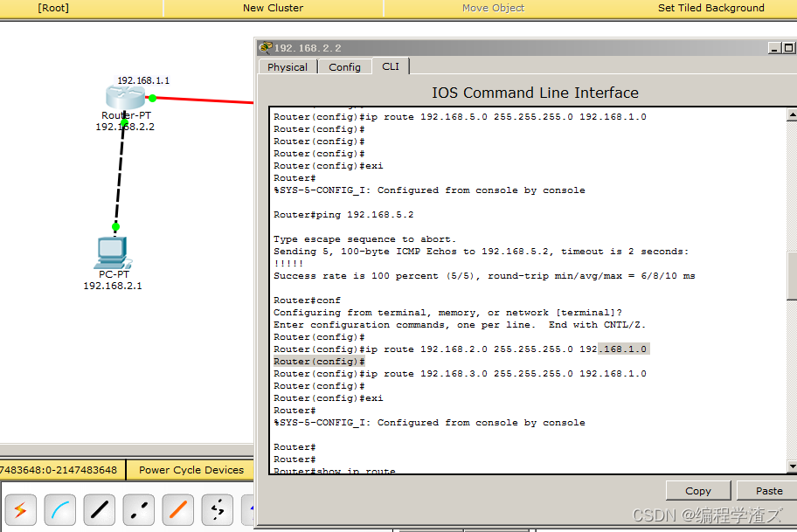
Task: Choose the console cable (light blue curve)
Action: (60, 509)
